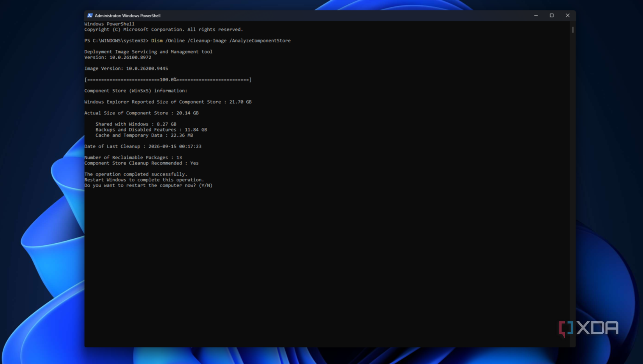Click the 'Windows Explorer Reported Size' line showing 21.70 GB
Image resolution: width=643 pixels, height=364 pixels.
point(168,102)
